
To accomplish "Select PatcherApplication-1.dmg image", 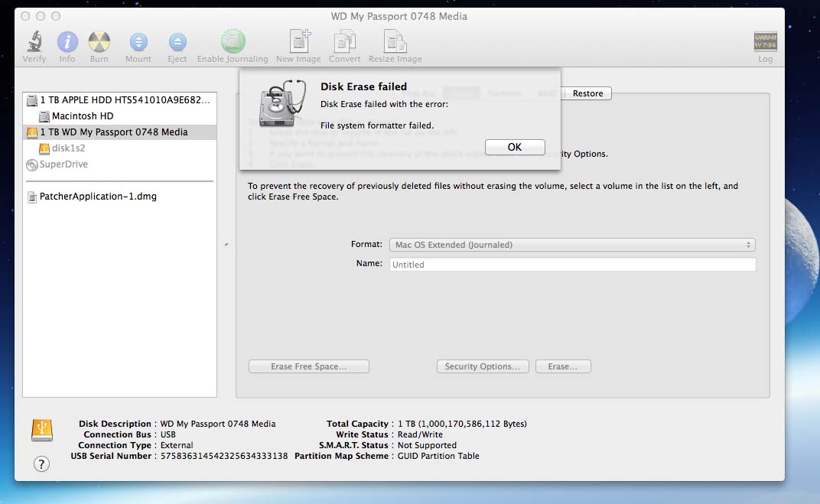I will coord(120,197).
